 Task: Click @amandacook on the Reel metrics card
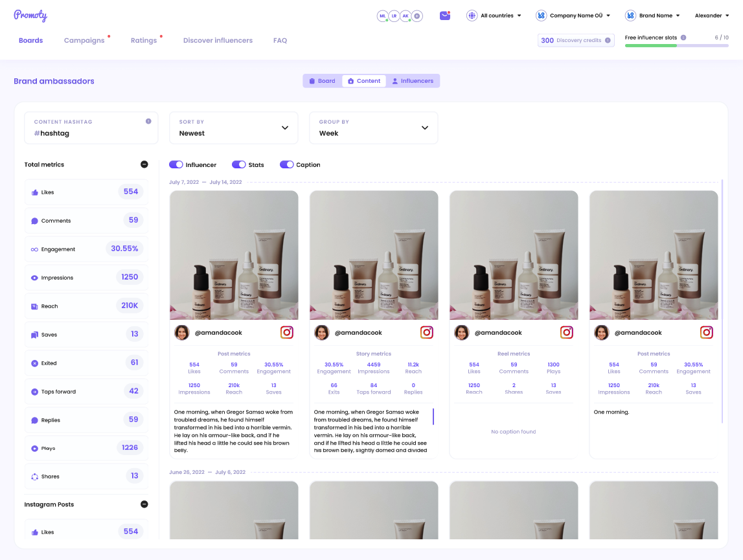pos(498,333)
